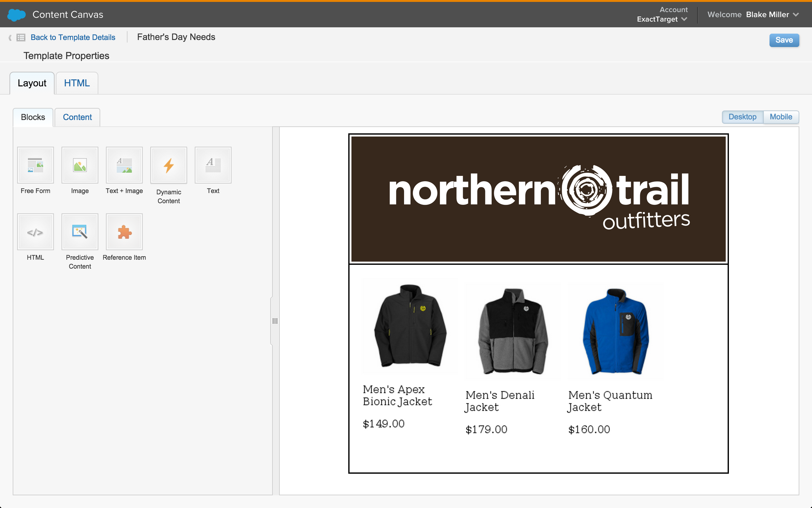
Task: Click the back arrow before the list icon
Action: (x=10, y=38)
